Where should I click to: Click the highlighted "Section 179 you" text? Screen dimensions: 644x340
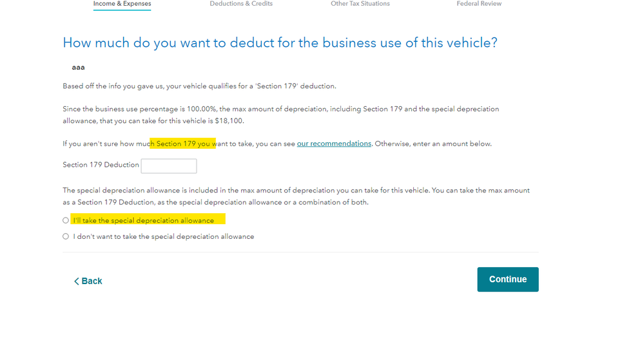(183, 144)
